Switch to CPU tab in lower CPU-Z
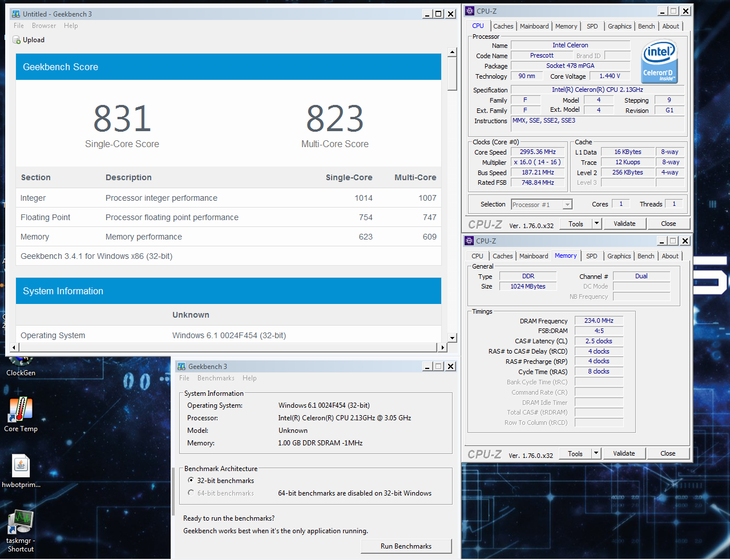730x560 pixels. click(477, 256)
